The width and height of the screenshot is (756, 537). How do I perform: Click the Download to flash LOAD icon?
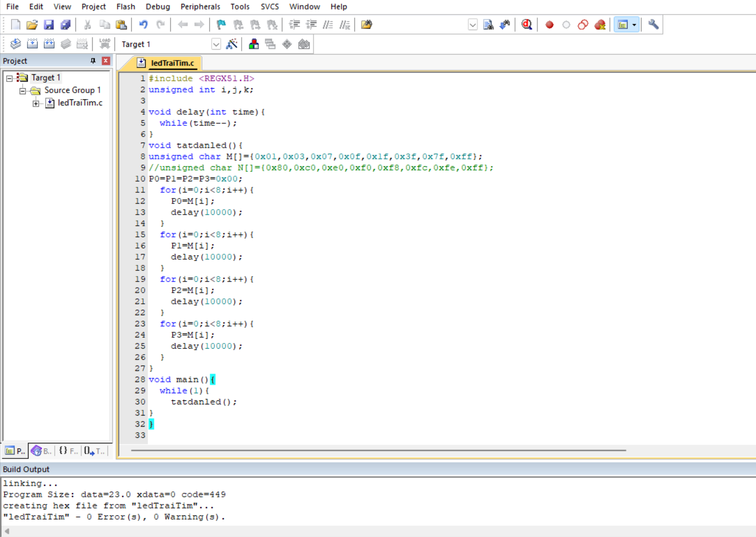[x=104, y=44]
